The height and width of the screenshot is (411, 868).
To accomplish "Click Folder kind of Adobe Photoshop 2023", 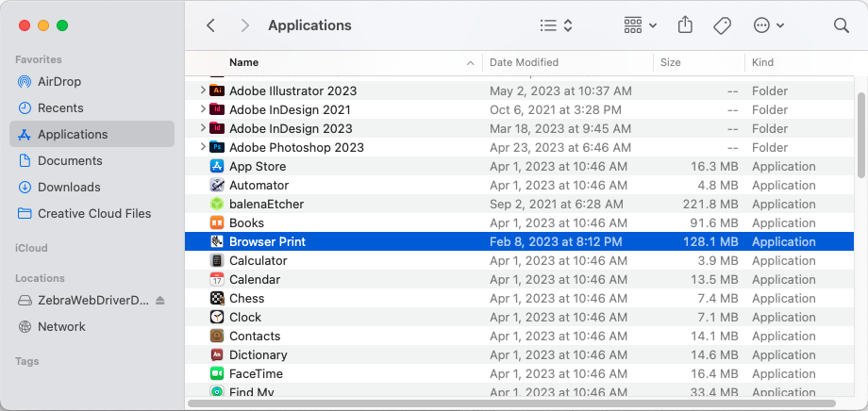I will (x=770, y=148).
